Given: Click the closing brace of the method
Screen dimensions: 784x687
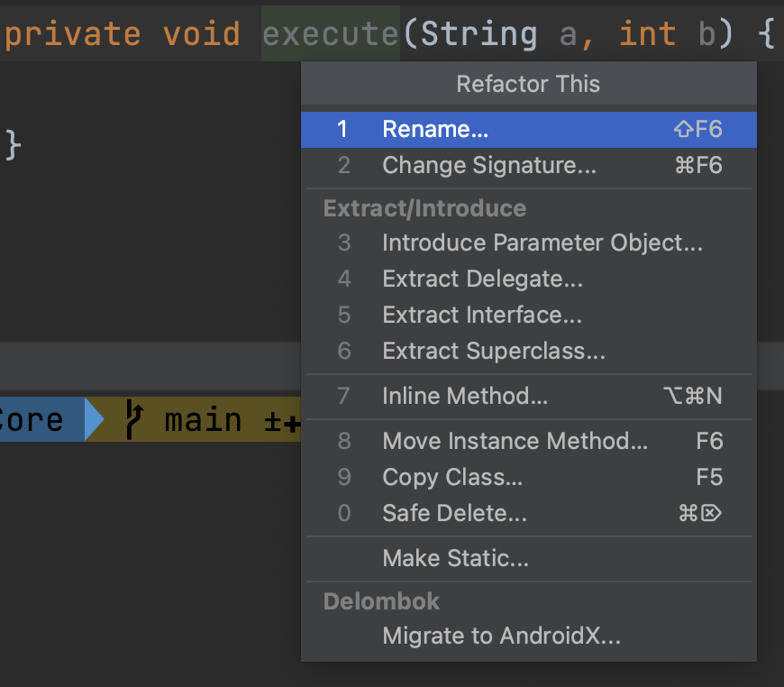Looking at the screenshot, I should click(x=13, y=145).
